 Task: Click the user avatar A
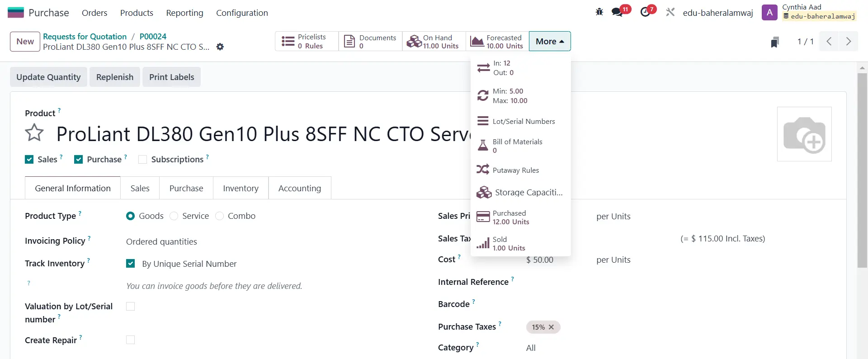769,12
